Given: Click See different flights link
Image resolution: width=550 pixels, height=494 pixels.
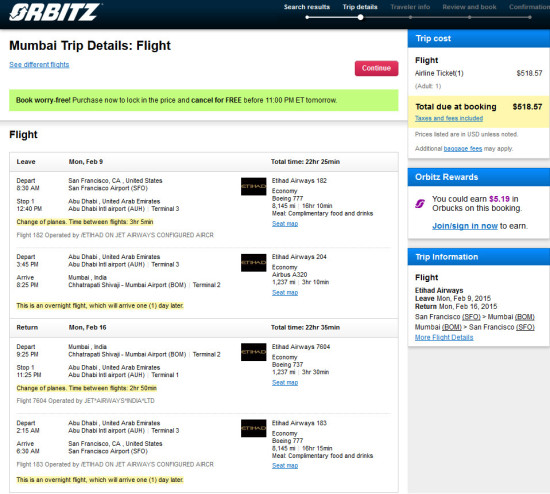Looking at the screenshot, I should (x=39, y=65).
